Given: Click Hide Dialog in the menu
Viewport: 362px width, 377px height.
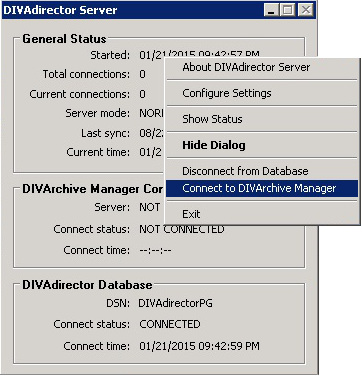Looking at the screenshot, I should pos(262,145).
